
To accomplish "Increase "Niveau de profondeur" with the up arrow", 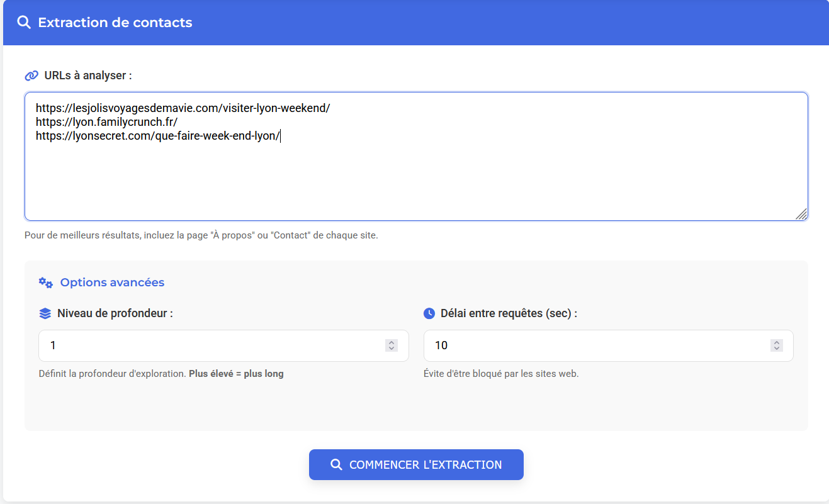I will tap(390, 342).
